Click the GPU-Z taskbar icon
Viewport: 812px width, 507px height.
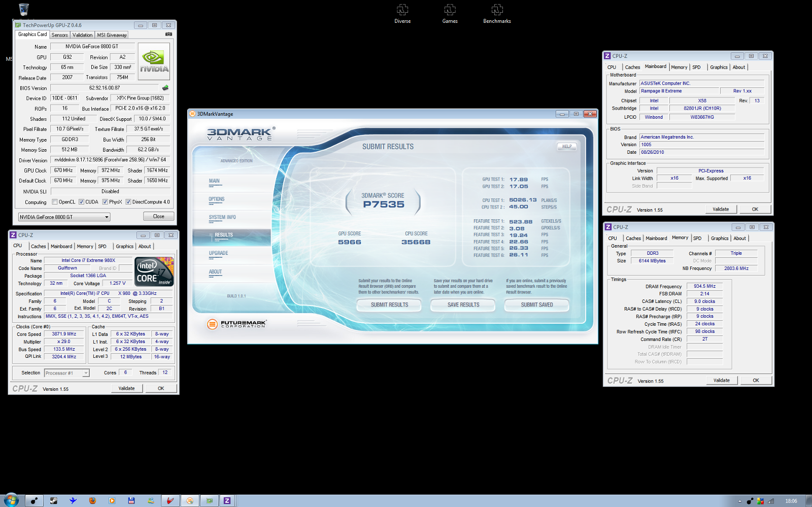tap(209, 500)
